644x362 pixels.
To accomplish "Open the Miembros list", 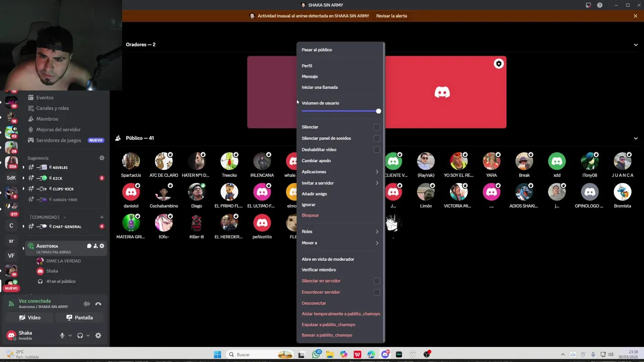I will pyautogui.click(x=47, y=119).
